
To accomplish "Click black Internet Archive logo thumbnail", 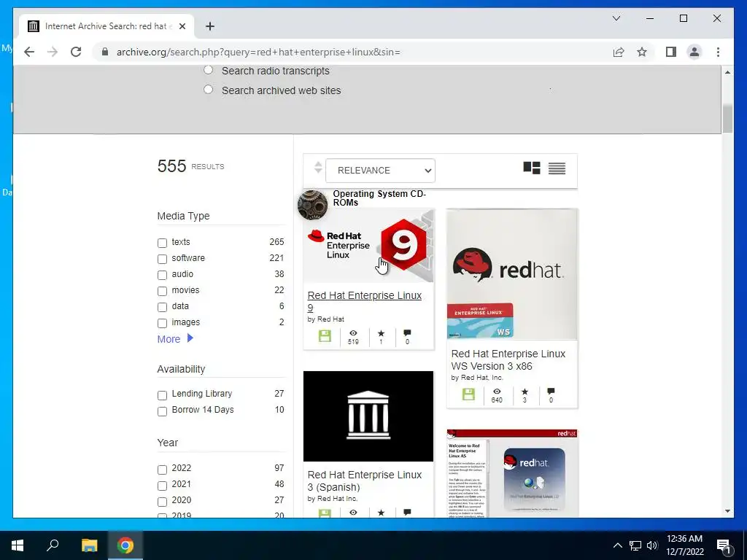I will pyautogui.click(x=368, y=416).
